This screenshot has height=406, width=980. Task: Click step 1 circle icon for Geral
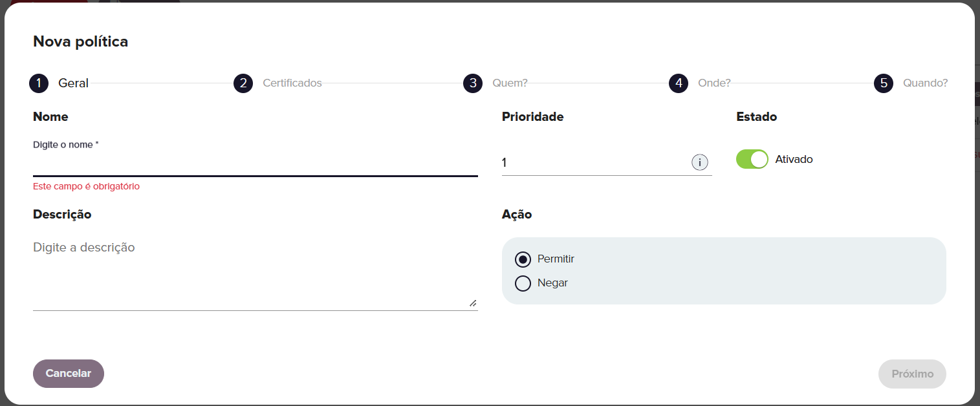(39, 83)
